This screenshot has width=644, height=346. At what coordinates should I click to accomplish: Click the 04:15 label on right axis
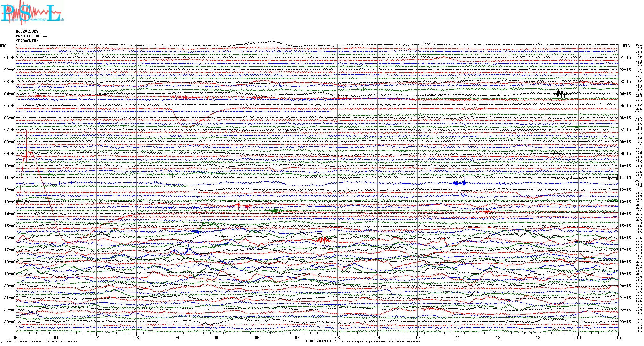click(x=625, y=94)
